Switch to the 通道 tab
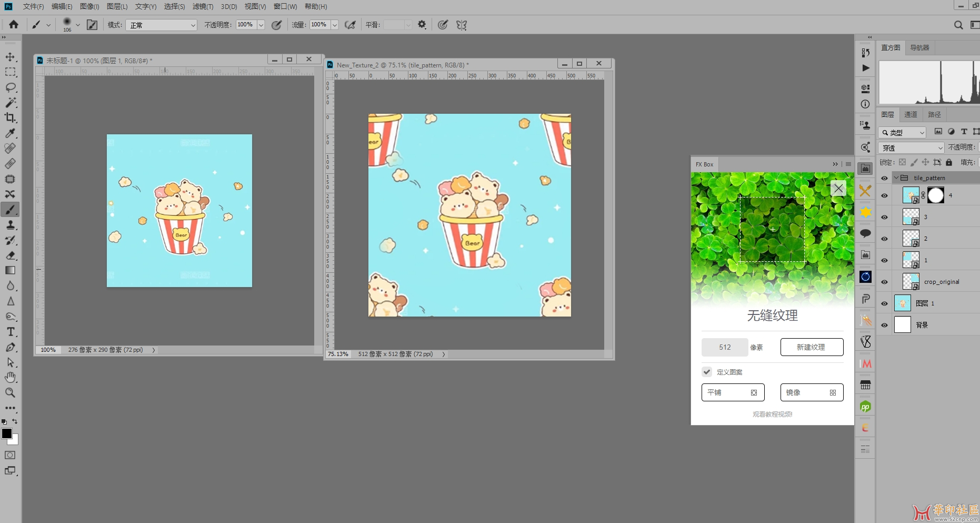The width and height of the screenshot is (980, 523). click(x=911, y=114)
